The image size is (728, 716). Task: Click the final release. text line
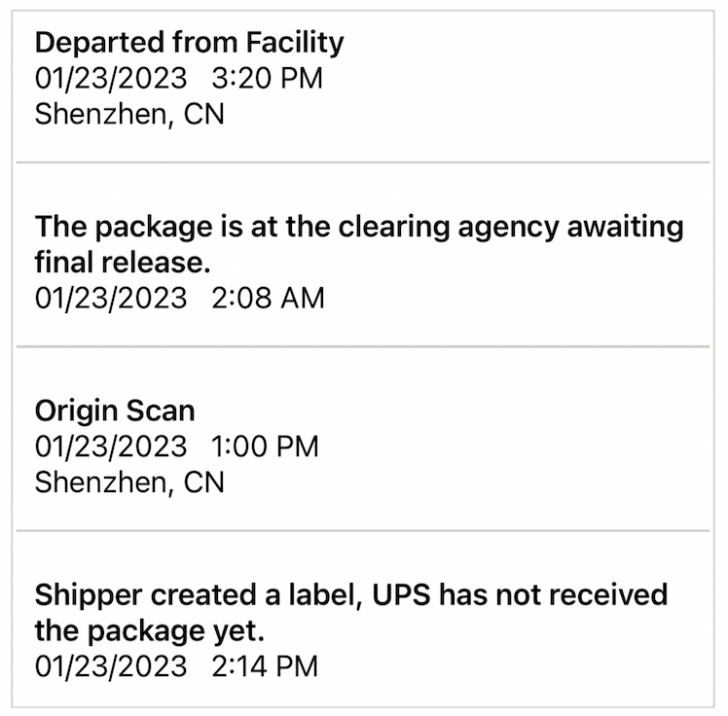point(123,263)
